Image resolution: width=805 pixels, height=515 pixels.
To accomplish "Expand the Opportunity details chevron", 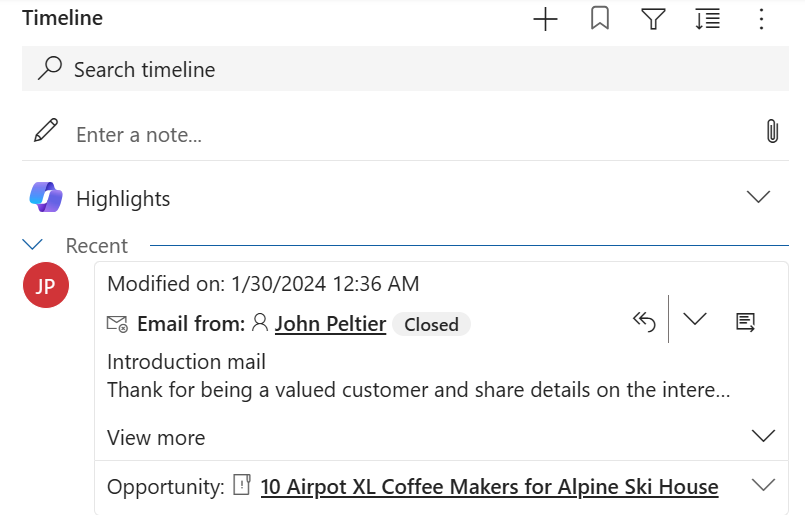I will point(763,485).
